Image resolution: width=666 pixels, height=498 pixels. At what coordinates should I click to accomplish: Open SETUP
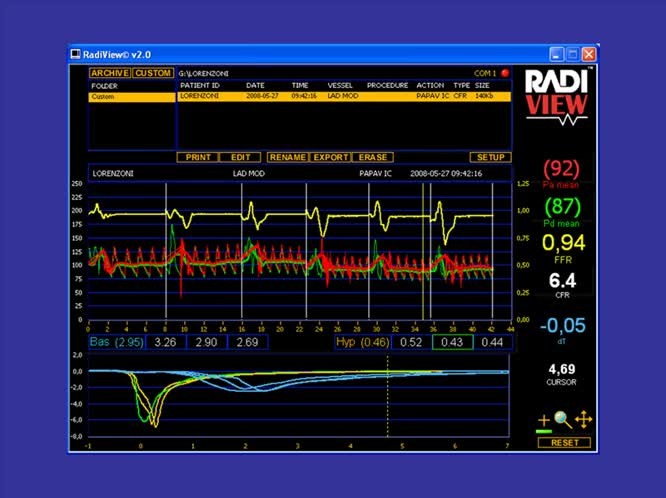tap(489, 157)
